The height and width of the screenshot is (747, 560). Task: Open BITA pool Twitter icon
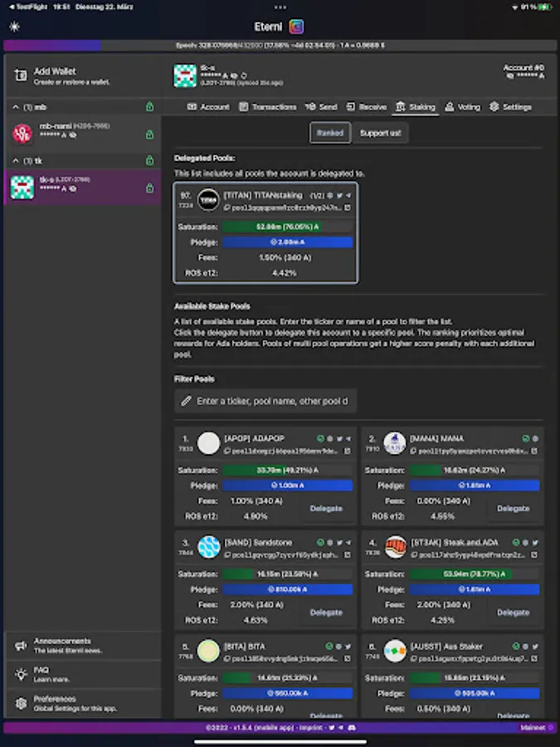tap(348, 647)
